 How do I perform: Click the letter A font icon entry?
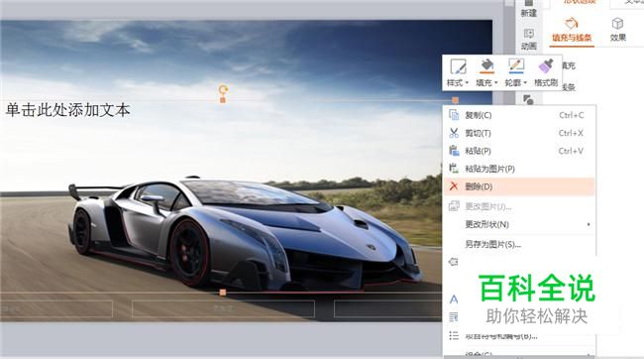pos(454,299)
